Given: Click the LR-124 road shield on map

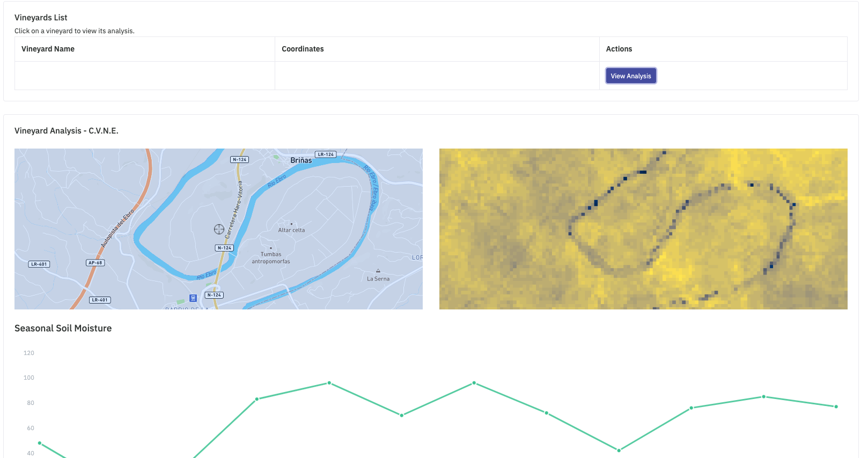Looking at the screenshot, I should point(326,154).
